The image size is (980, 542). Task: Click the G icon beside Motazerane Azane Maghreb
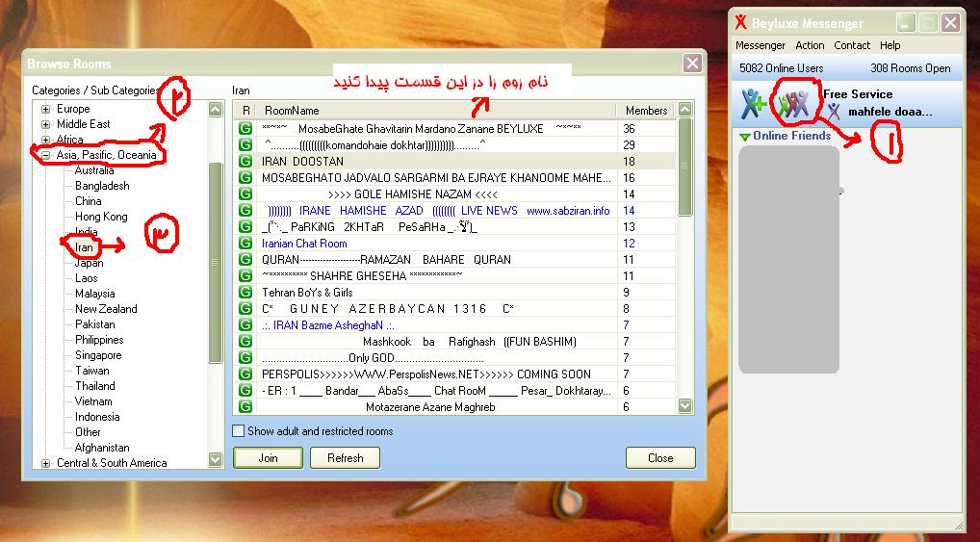(245, 406)
